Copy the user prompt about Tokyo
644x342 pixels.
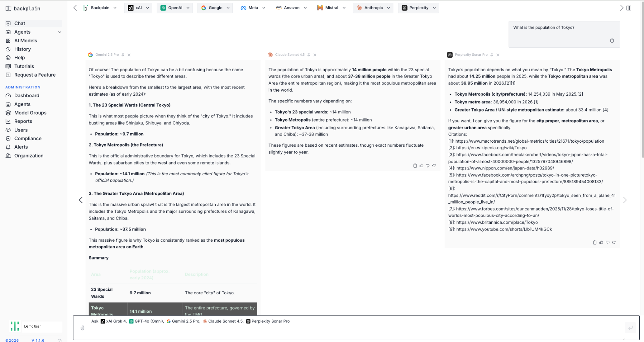click(612, 41)
